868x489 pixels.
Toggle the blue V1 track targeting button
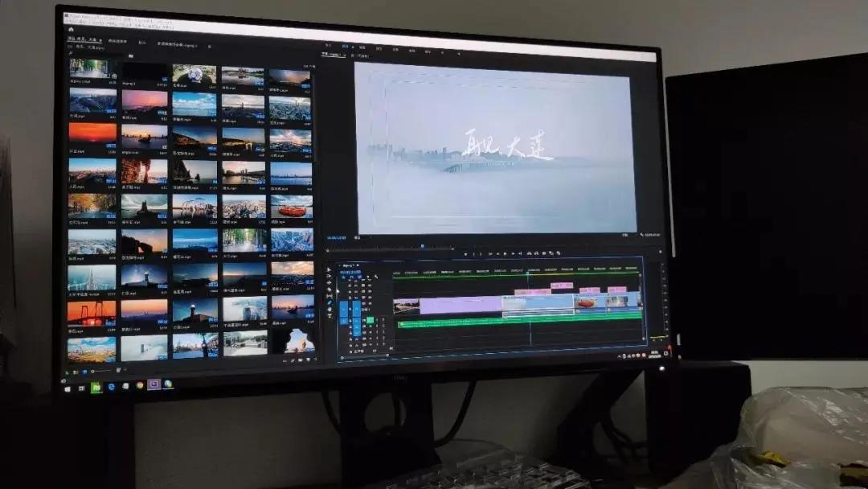(x=356, y=309)
